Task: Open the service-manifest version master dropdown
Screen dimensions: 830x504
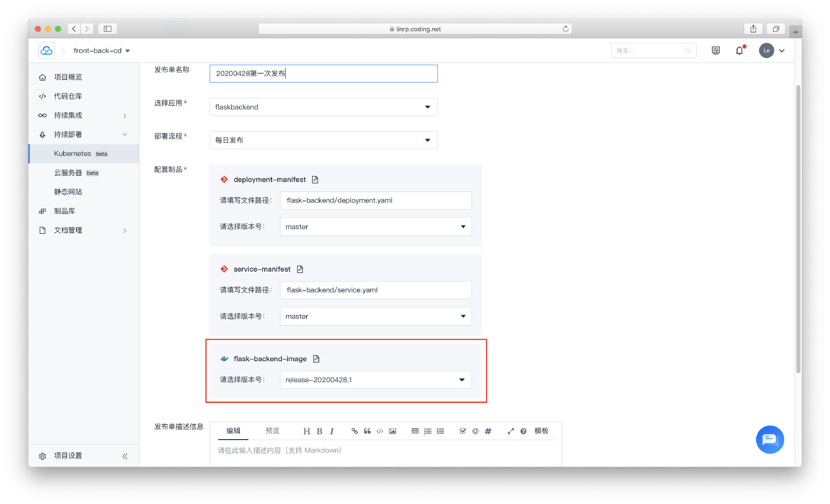Action: click(x=376, y=316)
